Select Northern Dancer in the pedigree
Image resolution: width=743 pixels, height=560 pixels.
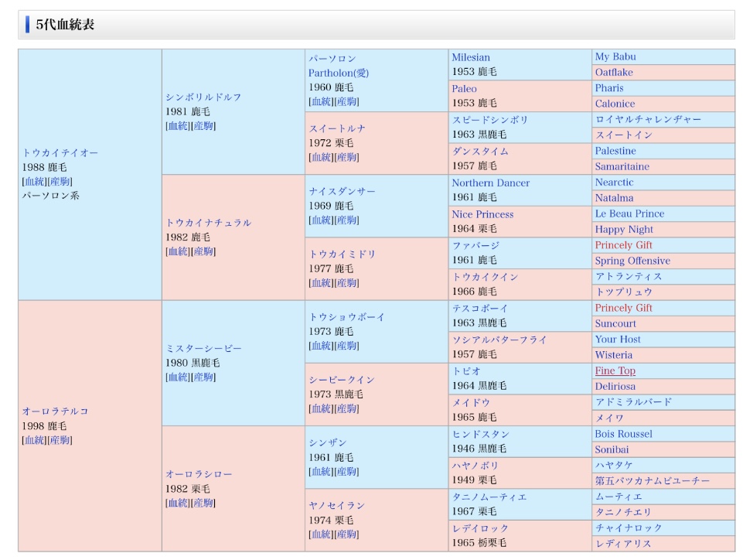coord(490,183)
